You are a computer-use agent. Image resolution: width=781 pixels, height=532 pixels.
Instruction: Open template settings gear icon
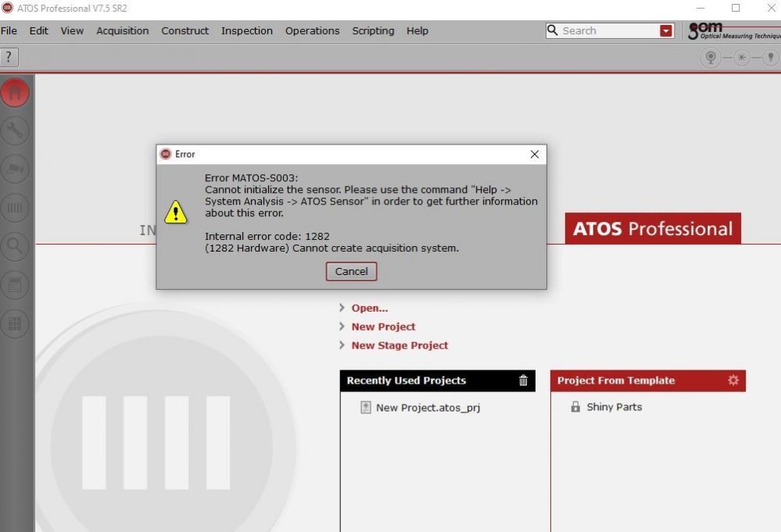733,380
